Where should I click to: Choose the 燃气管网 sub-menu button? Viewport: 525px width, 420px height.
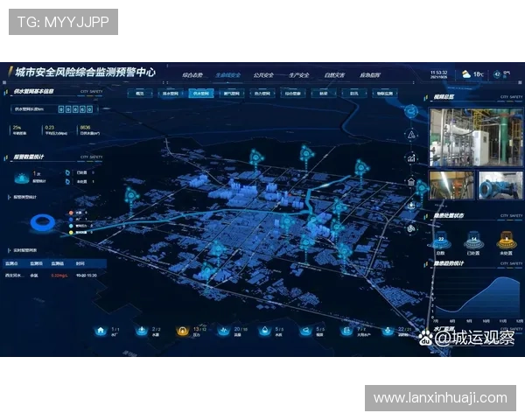point(232,94)
